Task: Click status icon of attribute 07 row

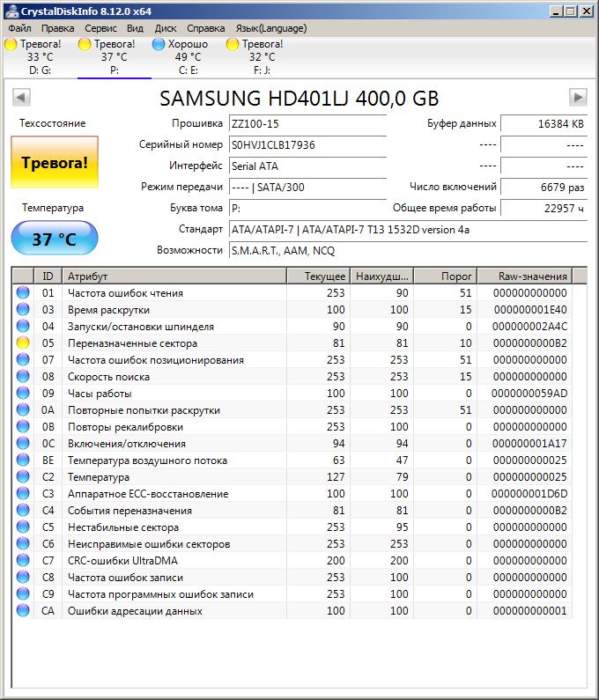Action: coord(23,359)
